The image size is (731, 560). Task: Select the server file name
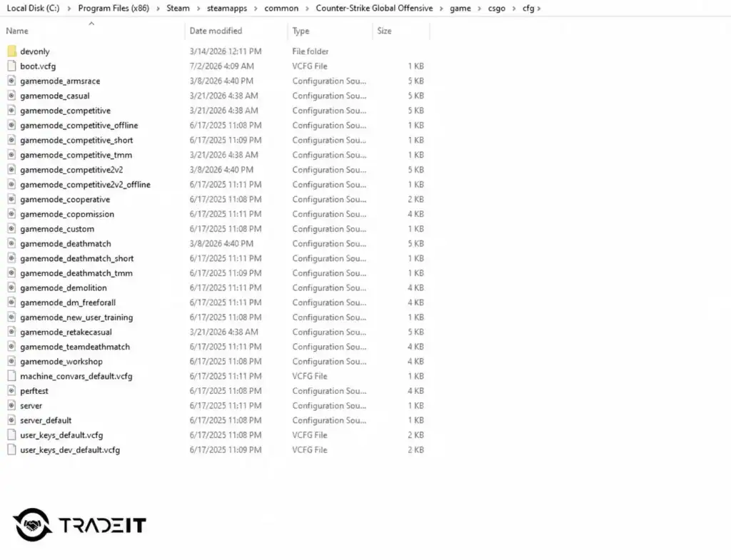point(31,406)
